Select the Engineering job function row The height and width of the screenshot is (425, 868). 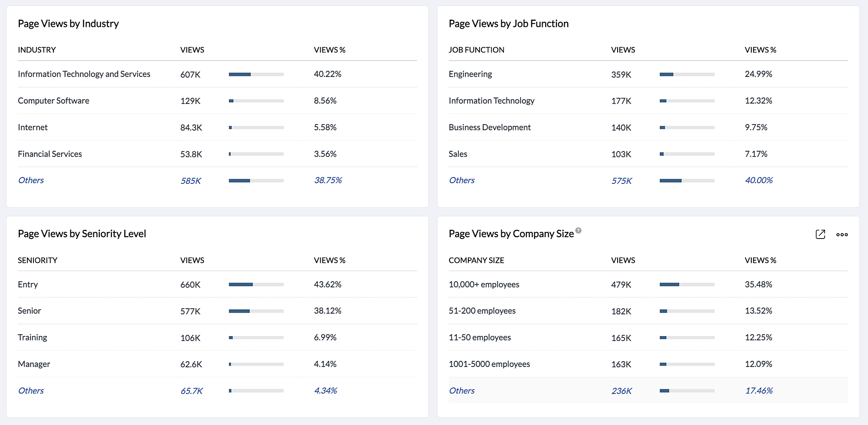pos(470,74)
